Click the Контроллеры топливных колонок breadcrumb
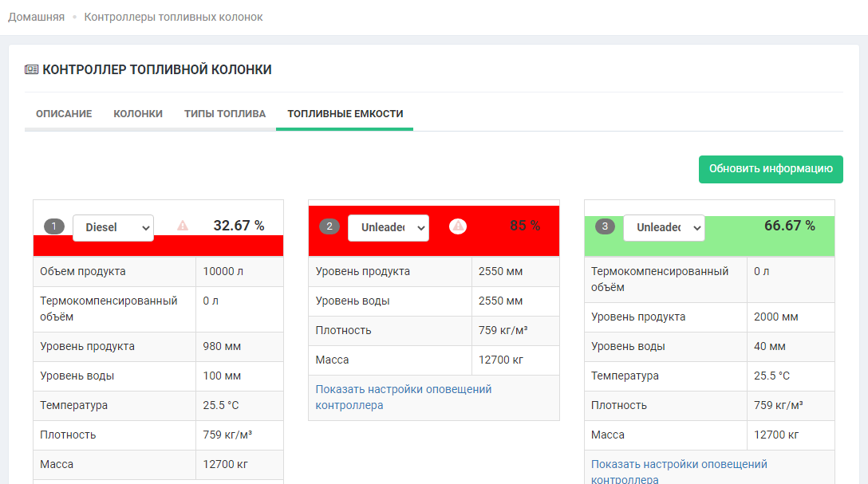 [173, 17]
